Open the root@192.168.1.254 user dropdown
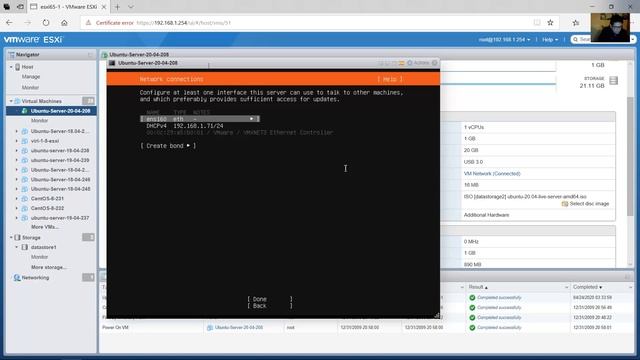This screenshot has height=360, width=640. tap(504, 40)
